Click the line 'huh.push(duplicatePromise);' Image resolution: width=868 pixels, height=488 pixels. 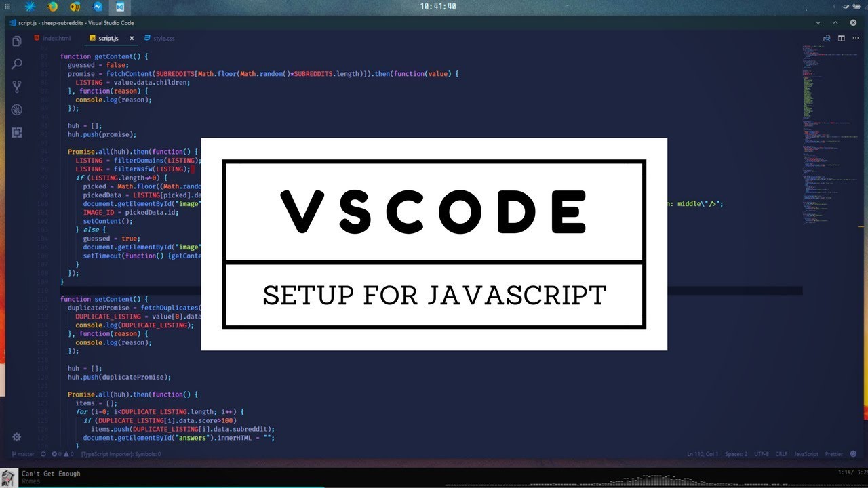[x=119, y=377]
